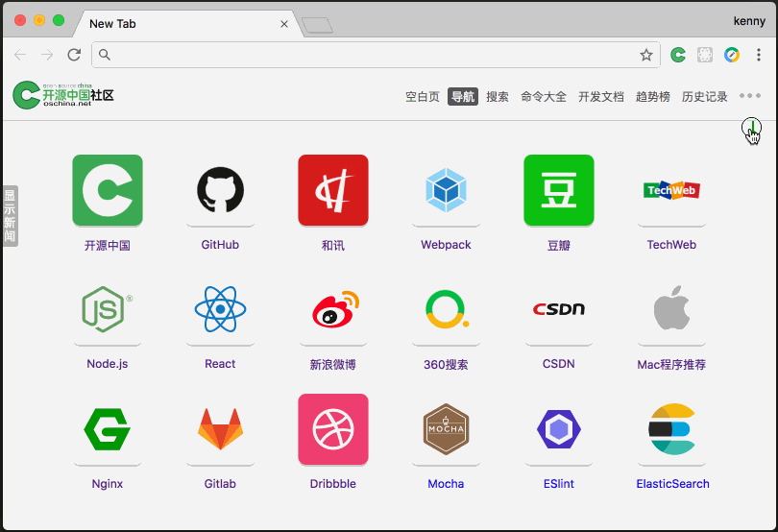Click the Gitlab text link
The image size is (778, 532).
(x=220, y=484)
